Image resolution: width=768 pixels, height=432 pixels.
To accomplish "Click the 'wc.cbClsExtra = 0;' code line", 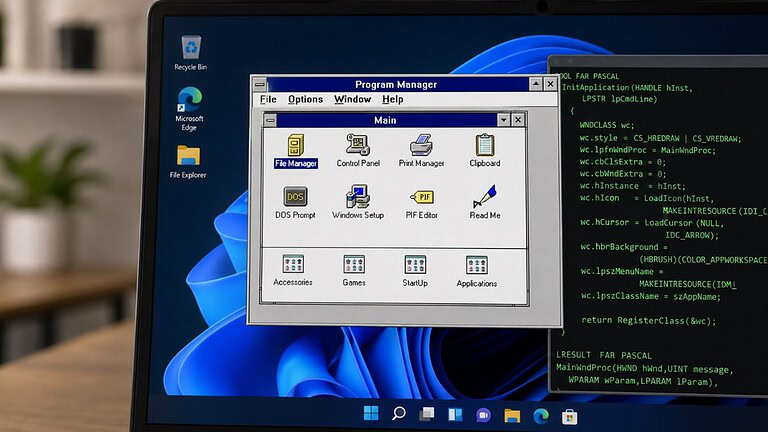I will coord(622,162).
